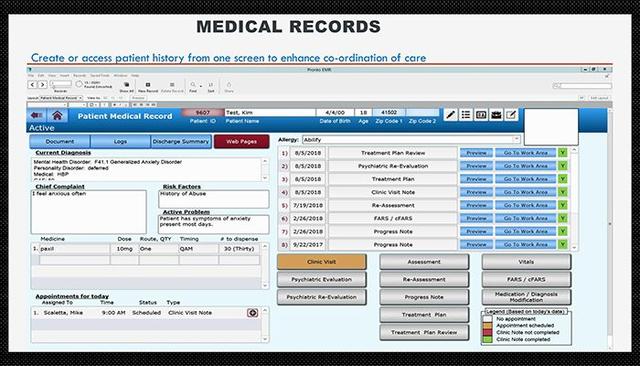Toggle green Y on Clinic Visit Note row
The image size is (640, 366).
tap(562, 192)
